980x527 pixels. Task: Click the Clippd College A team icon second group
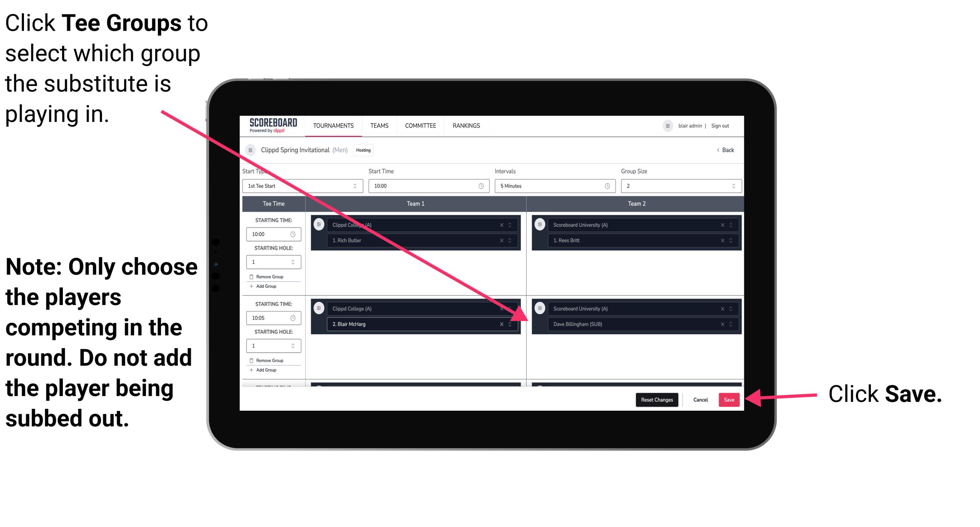320,308
